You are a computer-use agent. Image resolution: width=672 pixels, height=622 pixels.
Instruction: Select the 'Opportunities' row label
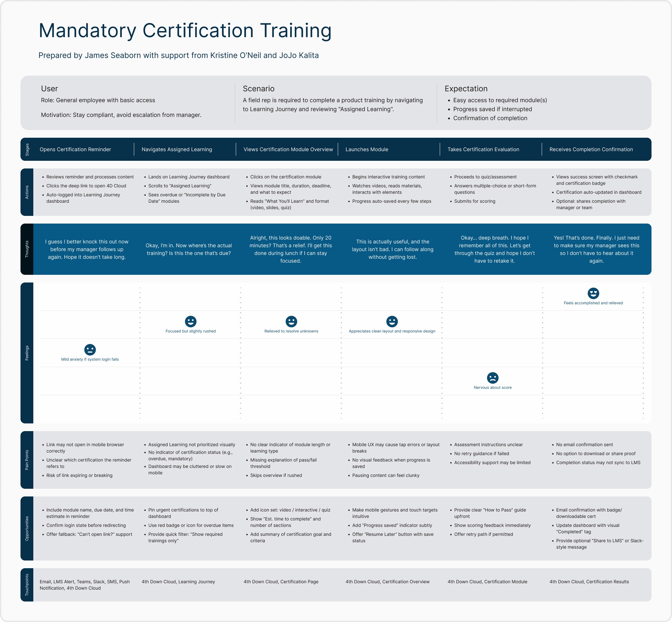(27, 528)
